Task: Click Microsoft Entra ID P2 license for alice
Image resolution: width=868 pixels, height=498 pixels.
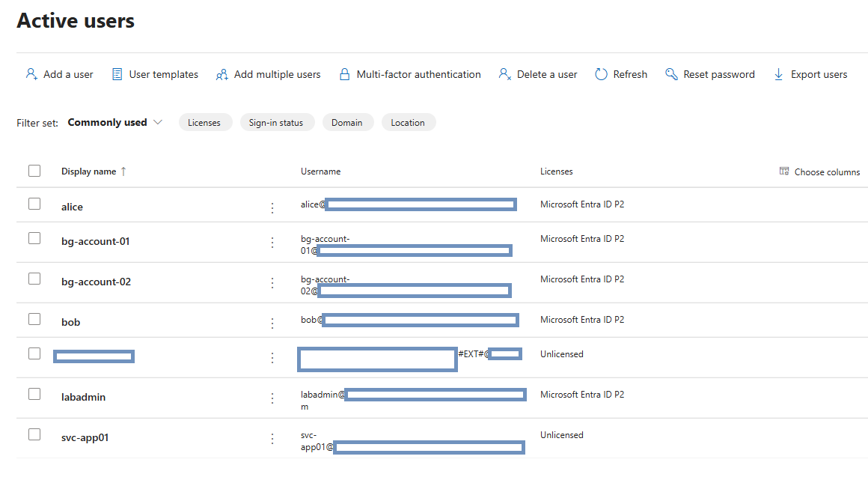Action: click(x=582, y=204)
